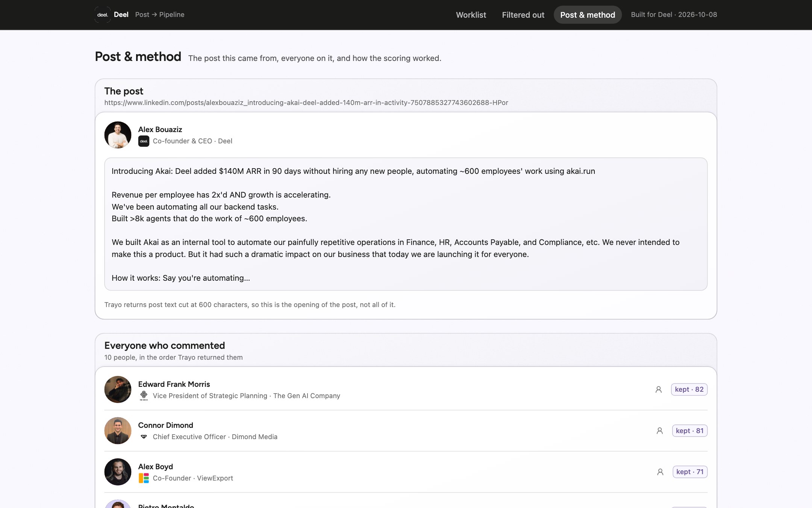Click 'Co-Founder · ViewExport' text
812x508 pixels.
click(193, 478)
